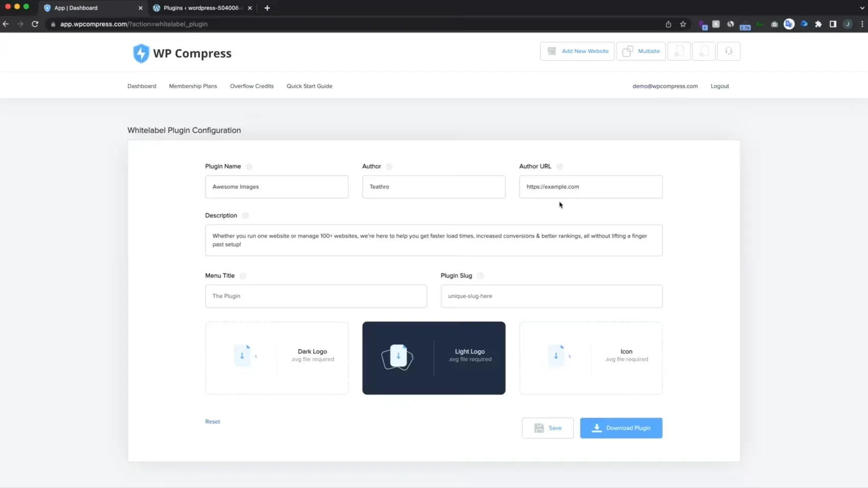Open the browser Extensions puzzle icon
This screenshot has height=488, width=868.
[x=818, y=24]
